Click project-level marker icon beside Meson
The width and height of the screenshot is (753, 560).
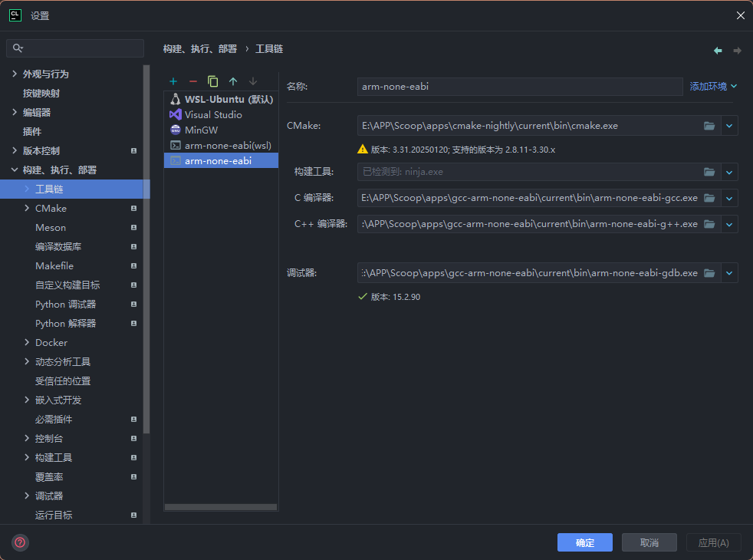(134, 228)
